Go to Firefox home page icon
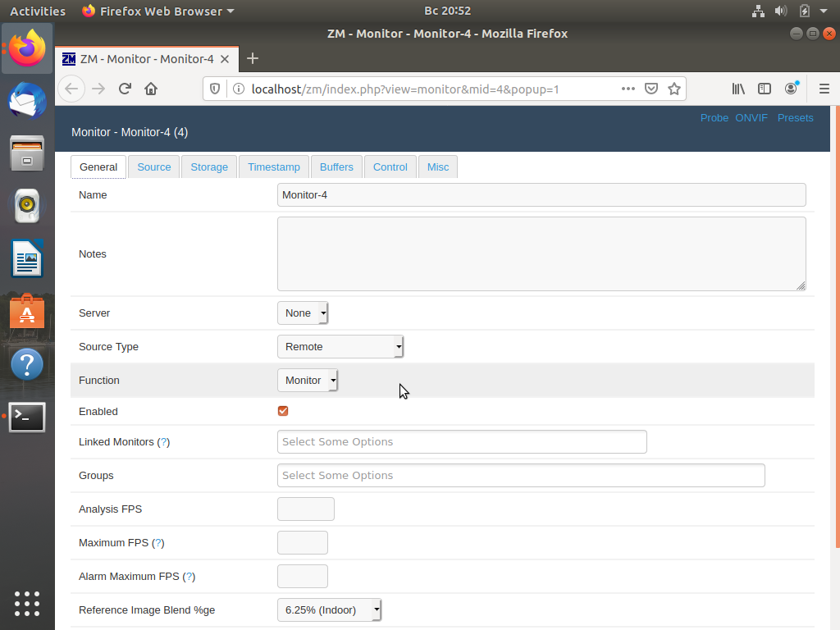840x630 pixels. (151, 89)
